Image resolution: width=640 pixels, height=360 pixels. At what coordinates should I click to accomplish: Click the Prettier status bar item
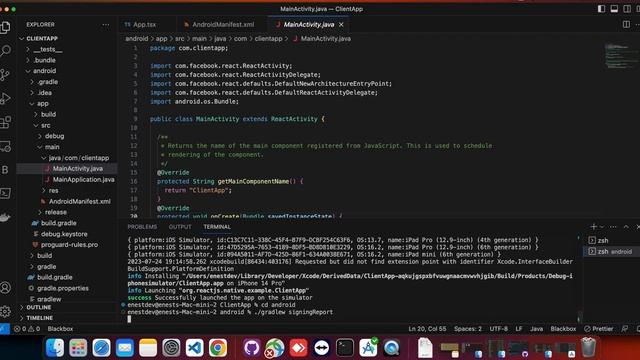[x=599, y=329]
